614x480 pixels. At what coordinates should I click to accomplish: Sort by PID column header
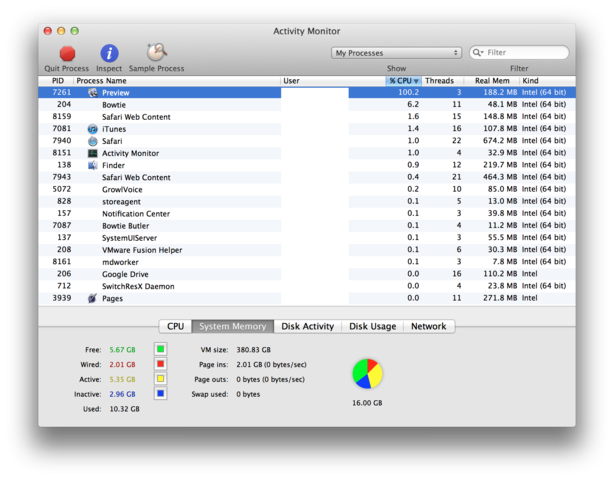point(58,81)
